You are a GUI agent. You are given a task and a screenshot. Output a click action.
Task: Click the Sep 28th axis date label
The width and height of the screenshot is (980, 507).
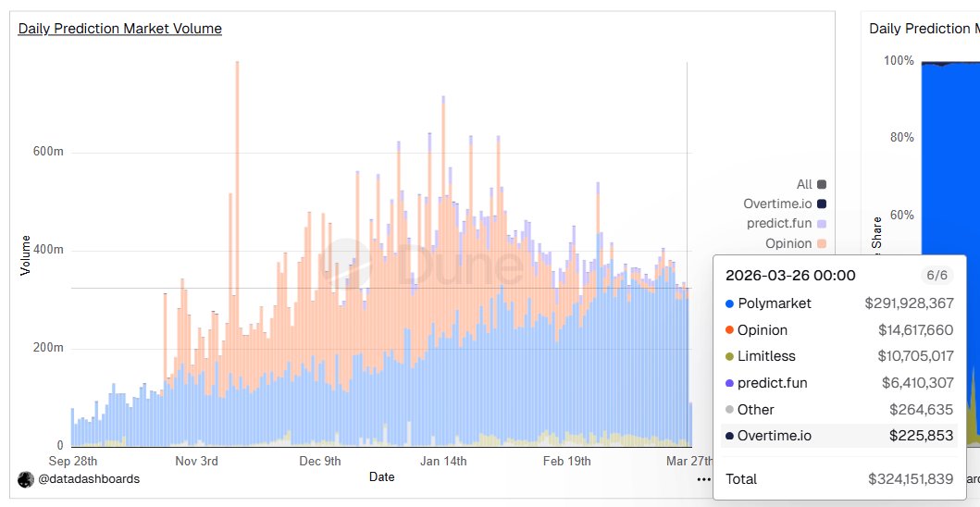click(x=73, y=462)
